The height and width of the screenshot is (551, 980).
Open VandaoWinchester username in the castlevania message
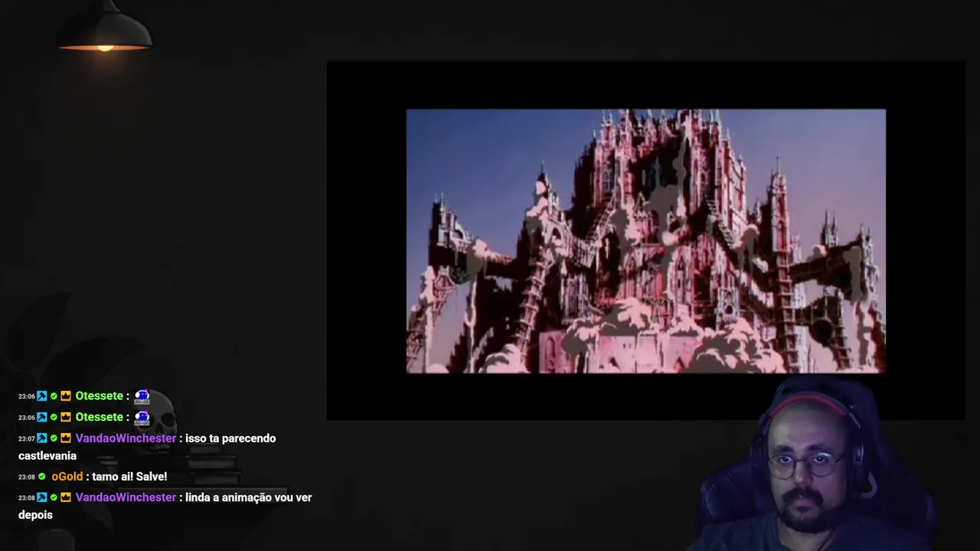pyautogui.click(x=126, y=439)
